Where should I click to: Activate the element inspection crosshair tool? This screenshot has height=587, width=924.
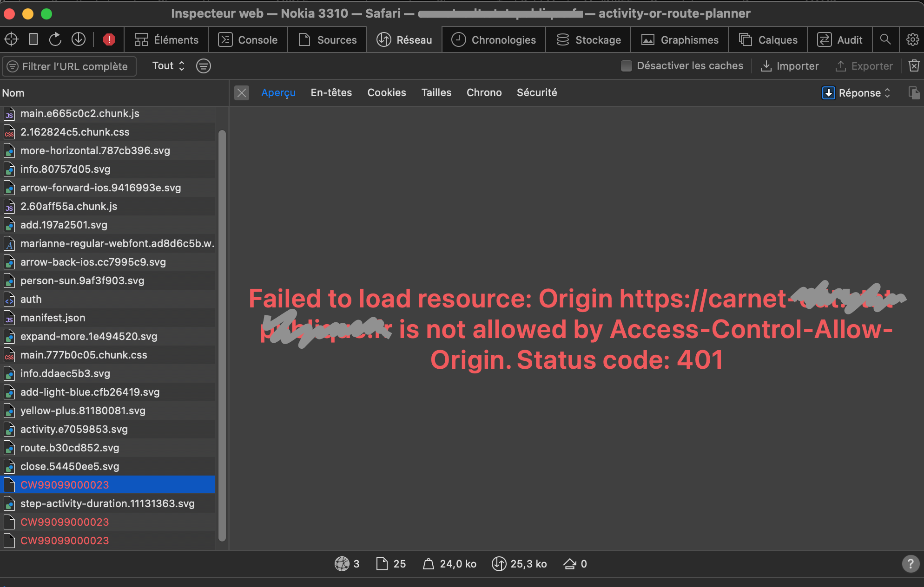pos(11,39)
